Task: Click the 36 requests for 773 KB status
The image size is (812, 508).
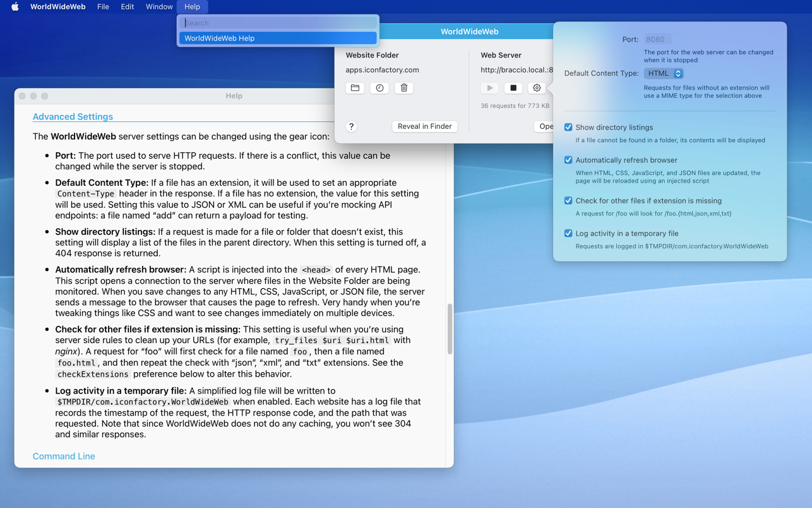Action: point(515,106)
